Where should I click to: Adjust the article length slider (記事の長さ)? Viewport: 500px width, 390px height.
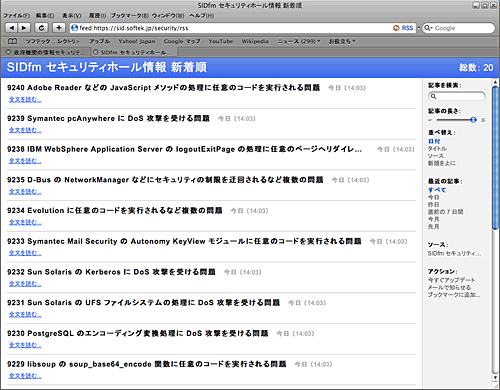(473, 120)
